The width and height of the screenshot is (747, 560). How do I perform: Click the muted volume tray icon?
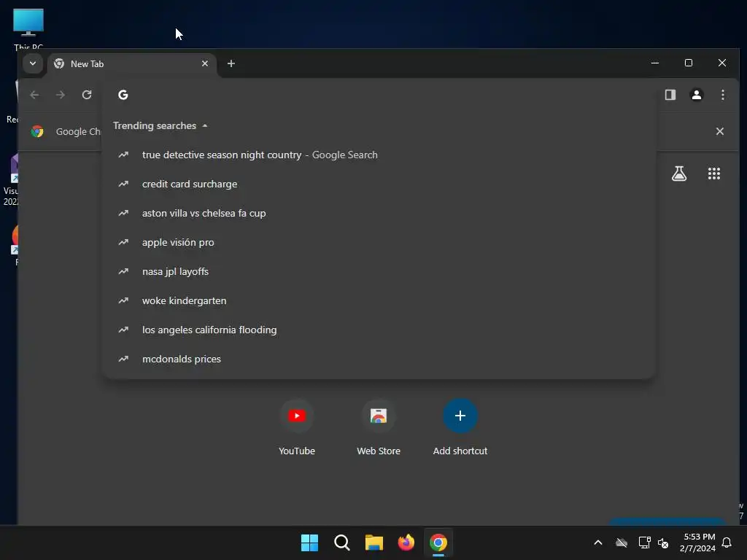662,542
